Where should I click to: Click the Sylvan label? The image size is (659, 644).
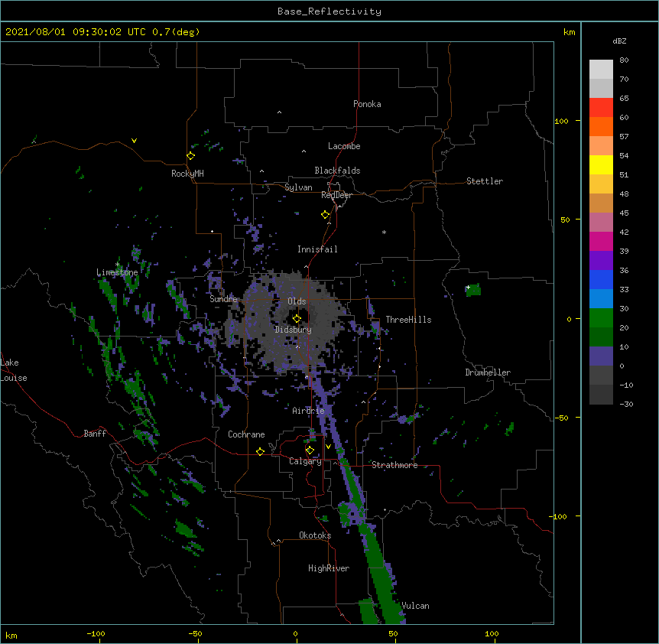(x=298, y=187)
